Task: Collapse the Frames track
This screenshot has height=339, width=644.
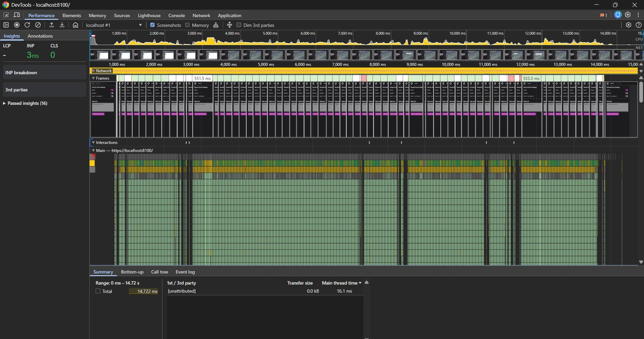Action: [94, 78]
